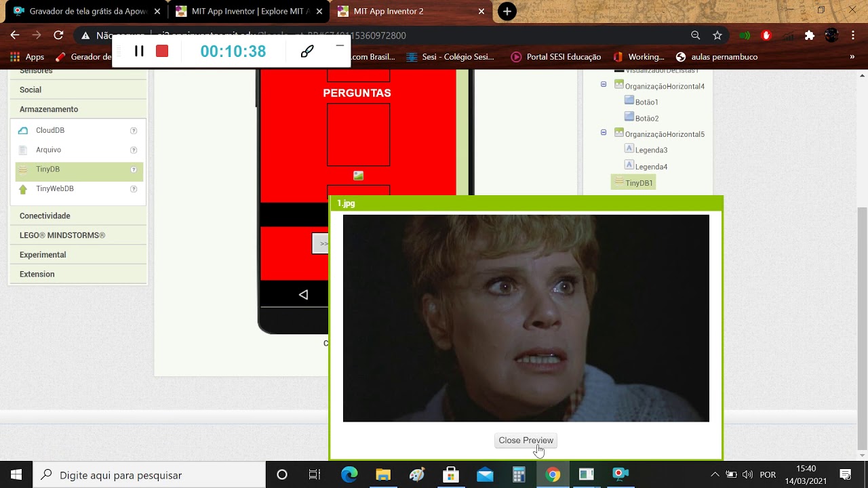Pause the screen recording in the recorder toolbar
868x488 pixels.
point(139,51)
